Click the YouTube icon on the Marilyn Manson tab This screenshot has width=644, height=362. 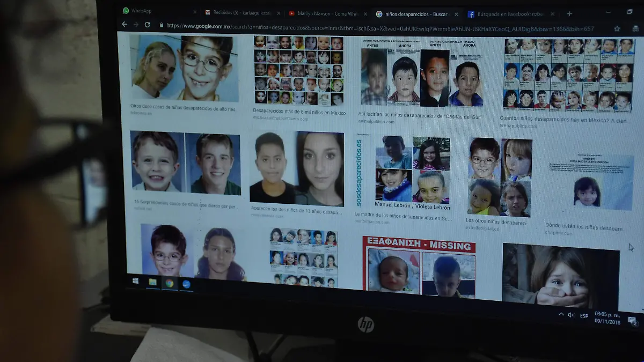[292, 12]
